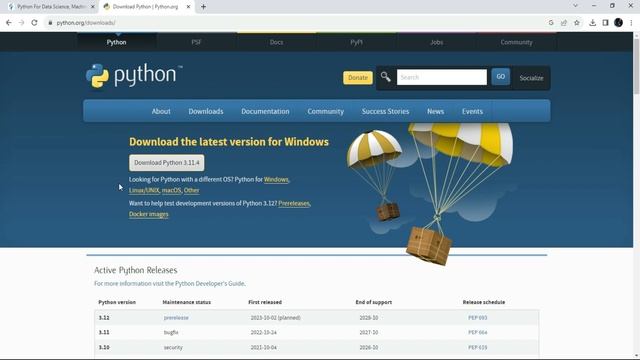Open Community in main navigation

point(326,111)
